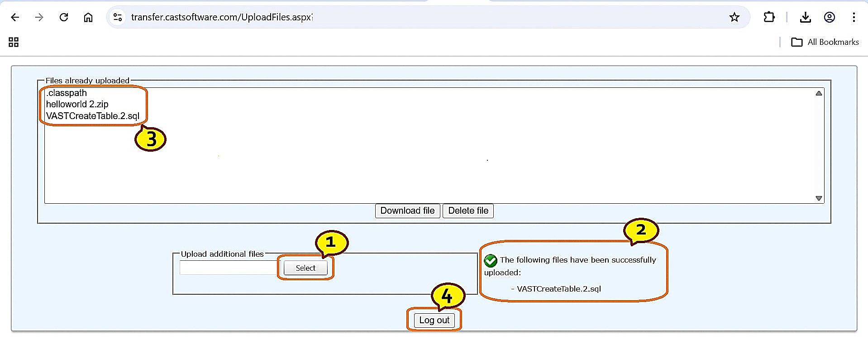
Task: Open the user profile icon
Action: pyautogui.click(x=829, y=17)
